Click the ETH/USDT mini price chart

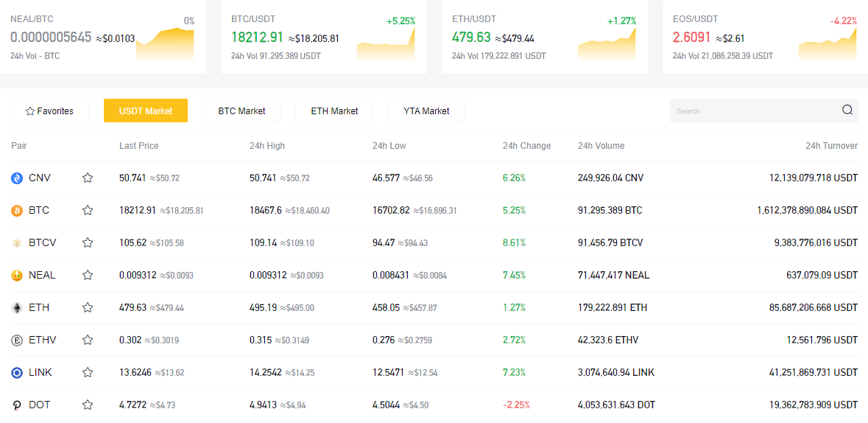coord(607,43)
